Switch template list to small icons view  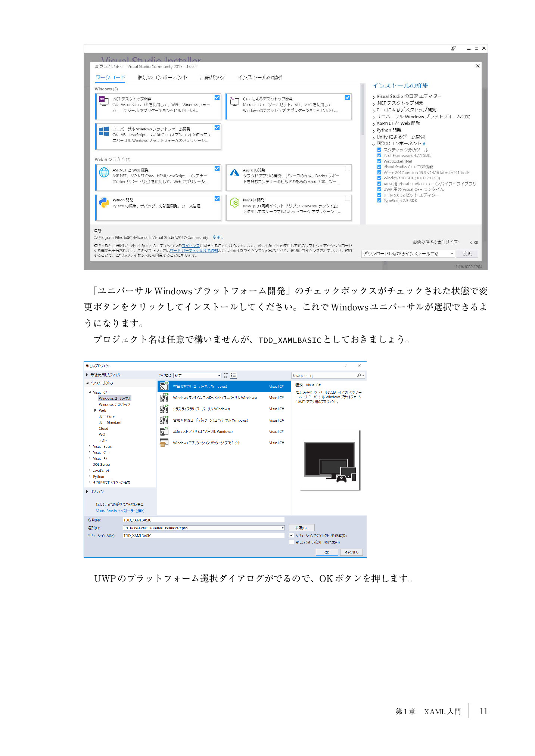pyautogui.click(x=226, y=375)
